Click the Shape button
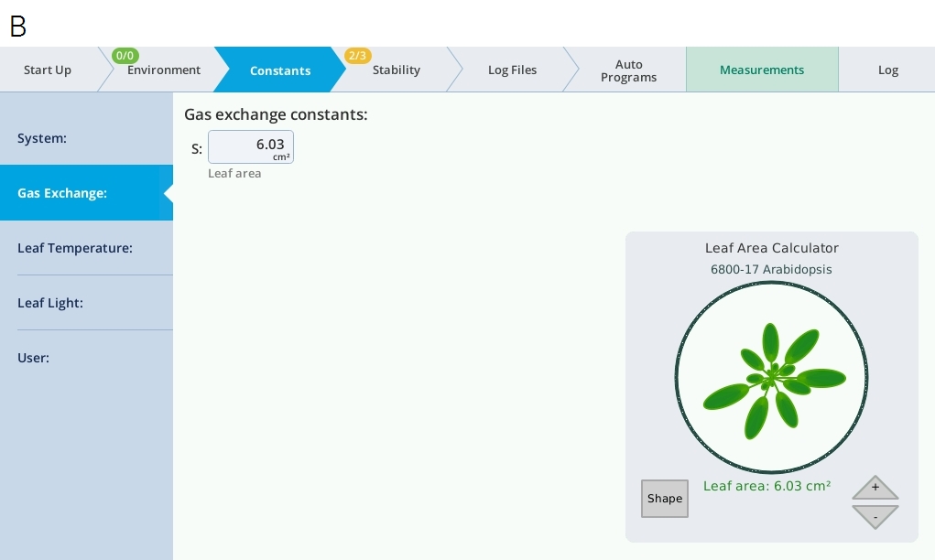 click(665, 498)
